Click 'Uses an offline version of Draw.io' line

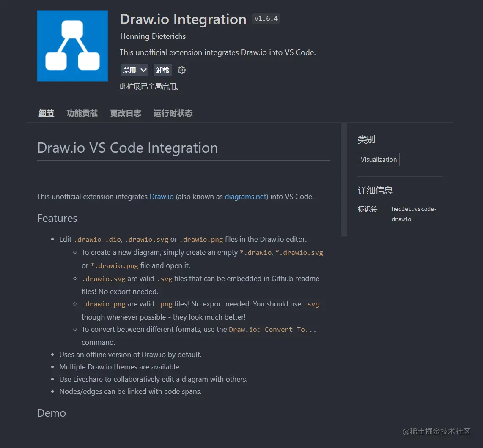click(131, 355)
